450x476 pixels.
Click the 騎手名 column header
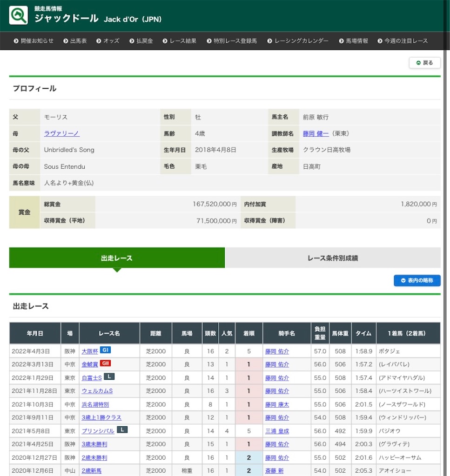pos(287,333)
